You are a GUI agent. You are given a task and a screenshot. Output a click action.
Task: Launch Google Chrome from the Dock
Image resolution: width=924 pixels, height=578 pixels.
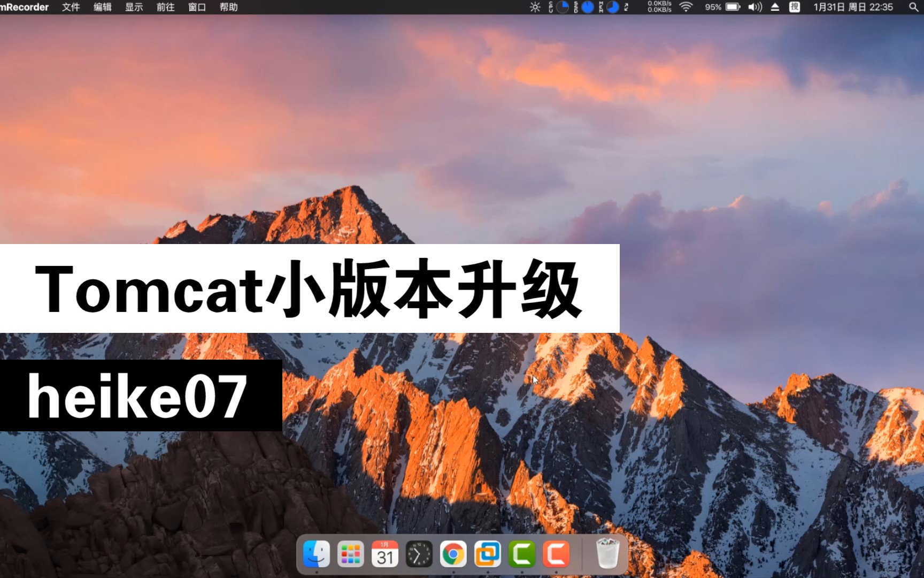click(x=453, y=554)
